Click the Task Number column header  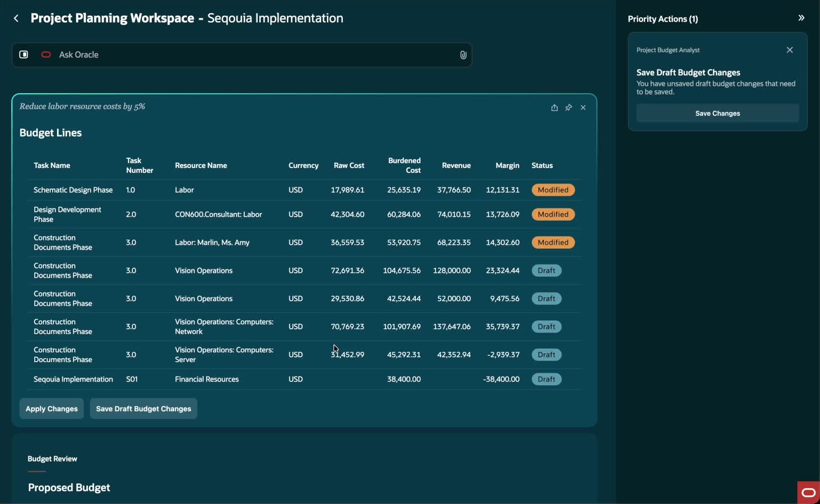coord(140,165)
